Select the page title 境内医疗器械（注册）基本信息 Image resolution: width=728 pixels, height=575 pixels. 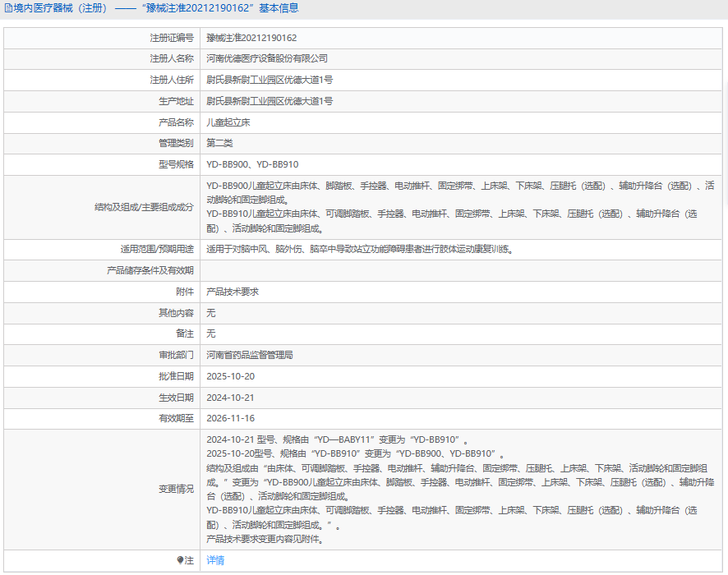(151, 8)
